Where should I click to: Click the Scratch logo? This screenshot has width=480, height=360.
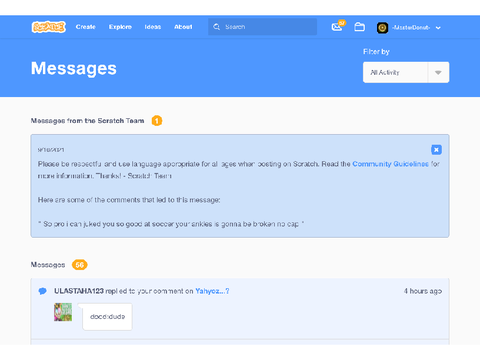tap(49, 27)
